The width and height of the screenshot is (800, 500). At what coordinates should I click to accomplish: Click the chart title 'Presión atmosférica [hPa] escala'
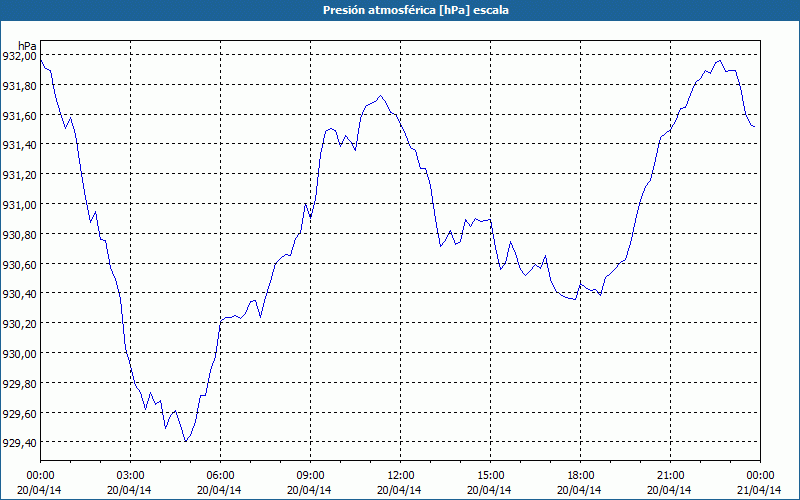tap(415, 10)
